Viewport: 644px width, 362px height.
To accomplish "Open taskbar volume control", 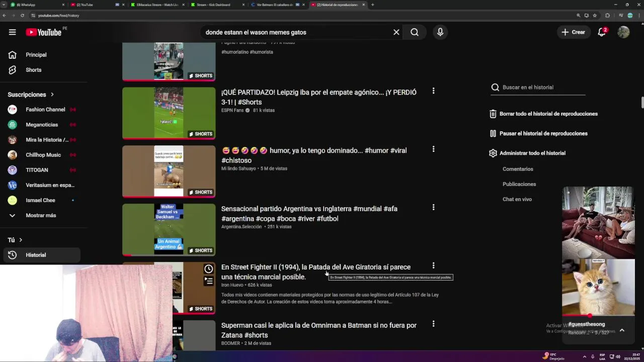I will pos(618,356).
